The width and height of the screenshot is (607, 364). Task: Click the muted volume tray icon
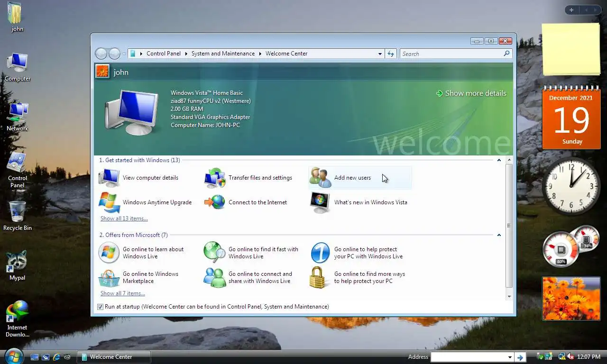570,357
